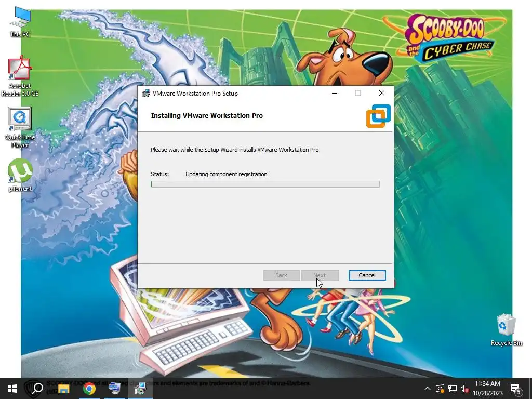Minimize the VMware Setup window
This screenshot has height=399, width=532.
coord(335,94)
